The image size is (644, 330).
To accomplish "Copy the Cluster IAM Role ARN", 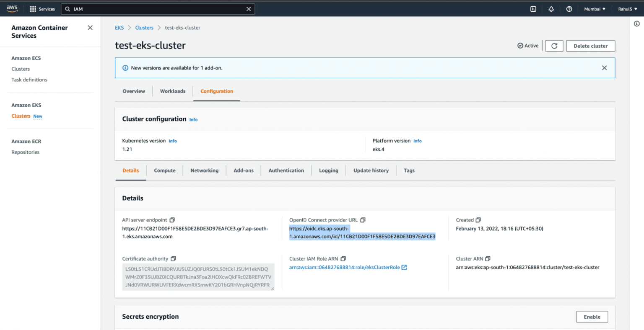I will (x=344, y=258).
